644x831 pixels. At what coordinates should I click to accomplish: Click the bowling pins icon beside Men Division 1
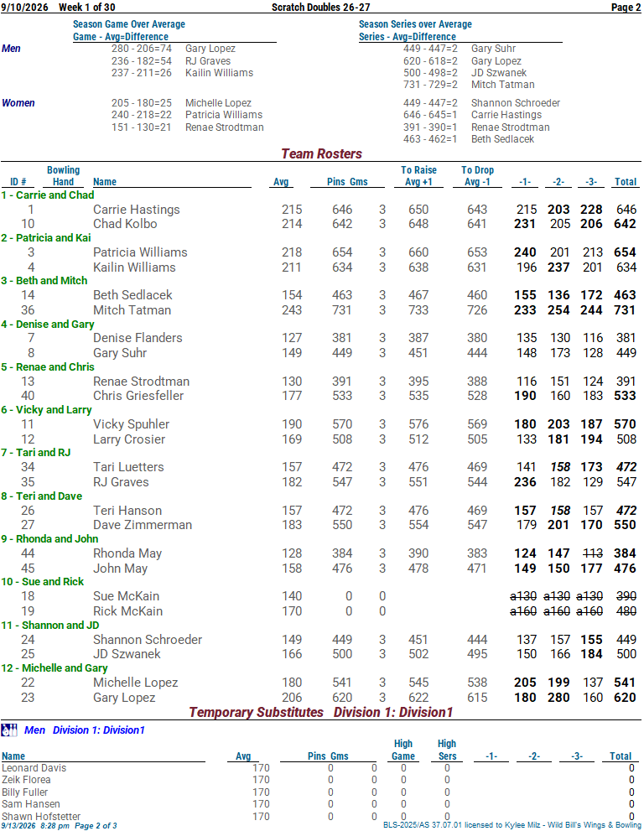pyautogui.click(x=9, y=730)
